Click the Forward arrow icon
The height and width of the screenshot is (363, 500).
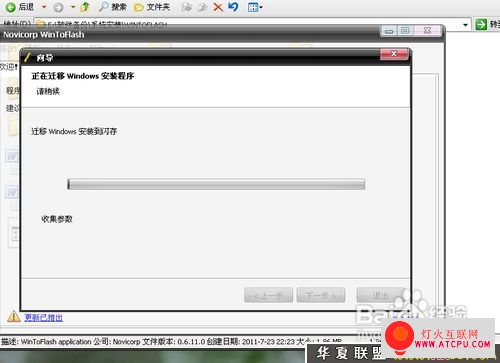pos(58,7)
